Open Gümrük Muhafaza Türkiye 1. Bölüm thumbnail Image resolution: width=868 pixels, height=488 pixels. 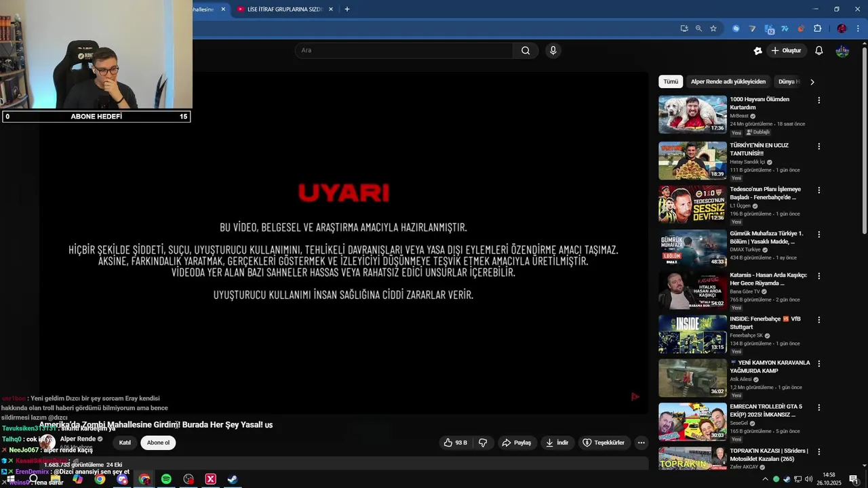(x=692, y=248)
